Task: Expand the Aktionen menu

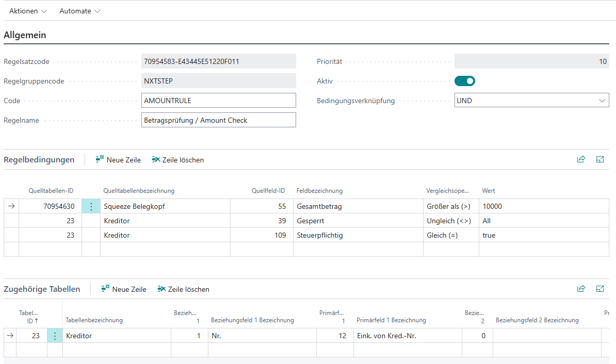Action: tap(28, 11)
